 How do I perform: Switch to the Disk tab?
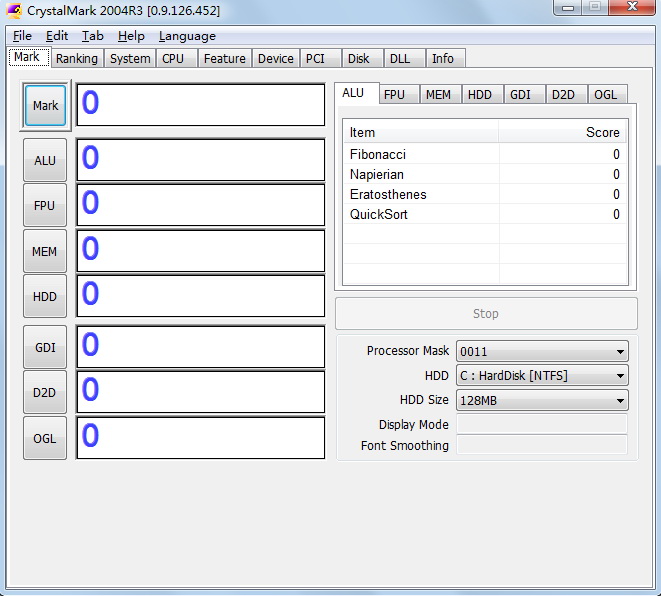[x=363, y=58]
